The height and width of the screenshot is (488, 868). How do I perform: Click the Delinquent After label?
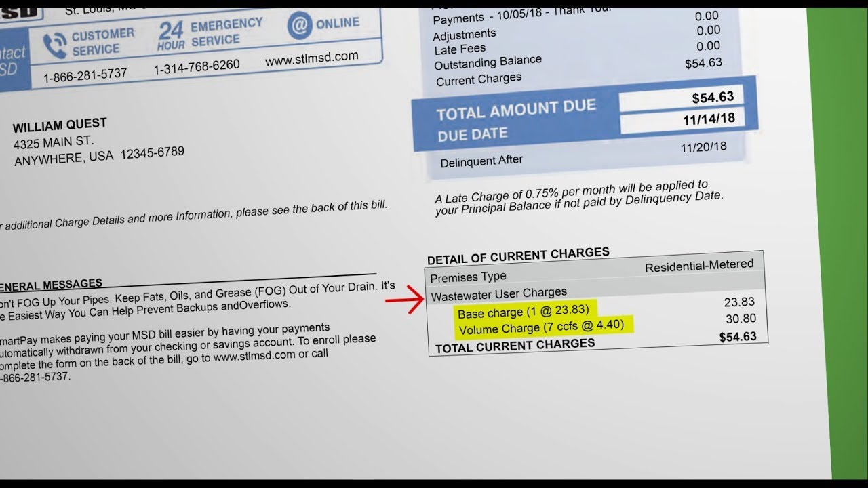coord(481,161)
